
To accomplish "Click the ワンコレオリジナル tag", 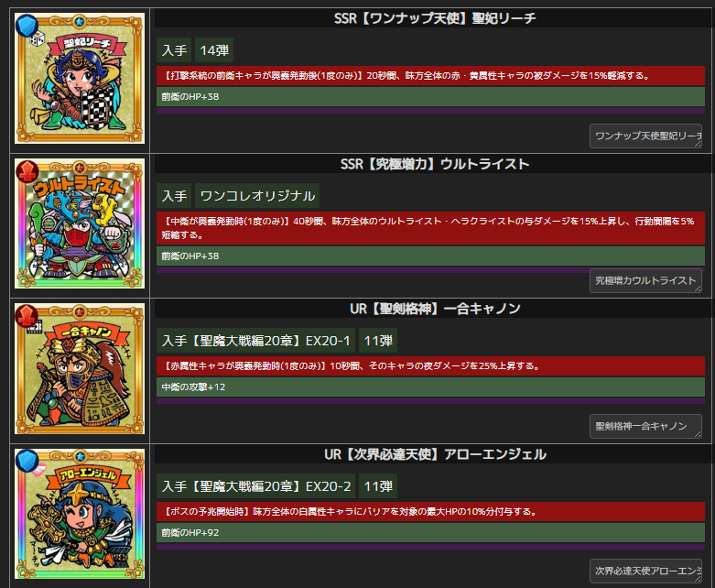I will pyautogui.click(x=257, y=196).
